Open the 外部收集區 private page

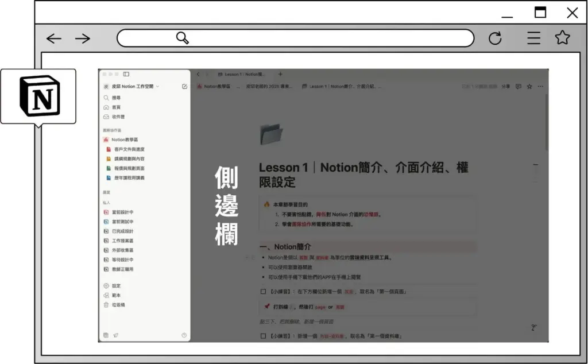(x=118, y=250)
